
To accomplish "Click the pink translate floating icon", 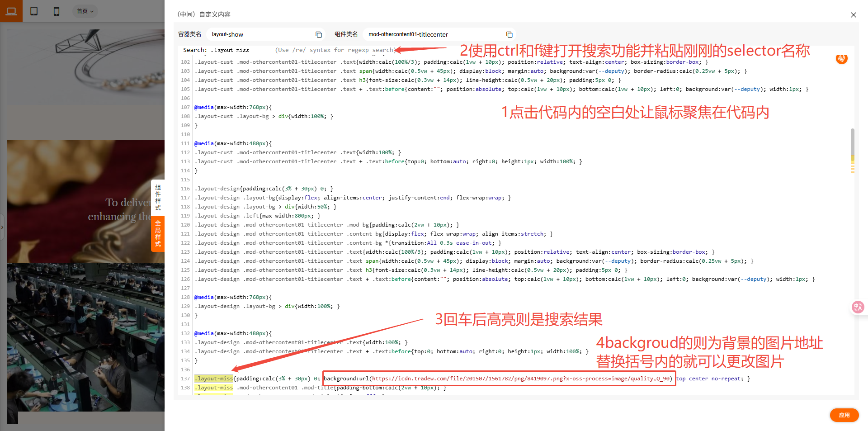I will click(x=858, y=307).
